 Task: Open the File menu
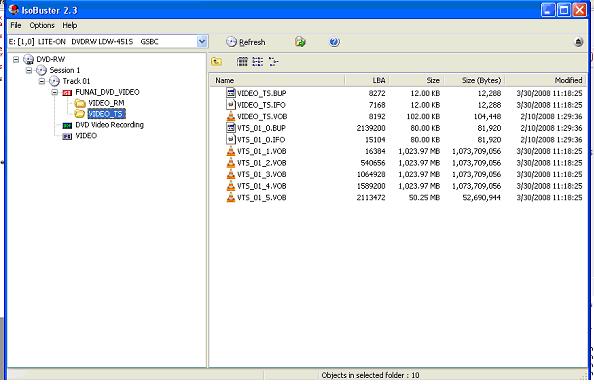(x=16, y=25)
